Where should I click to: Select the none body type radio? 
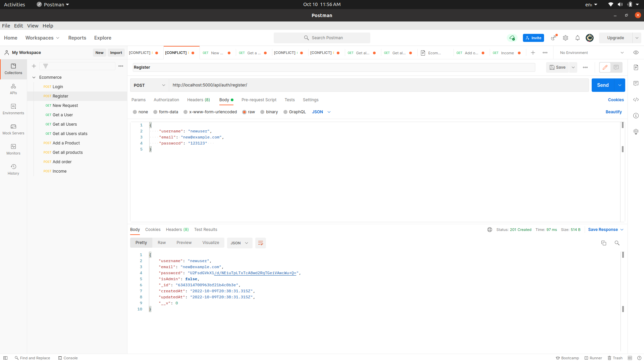(135, 112)
